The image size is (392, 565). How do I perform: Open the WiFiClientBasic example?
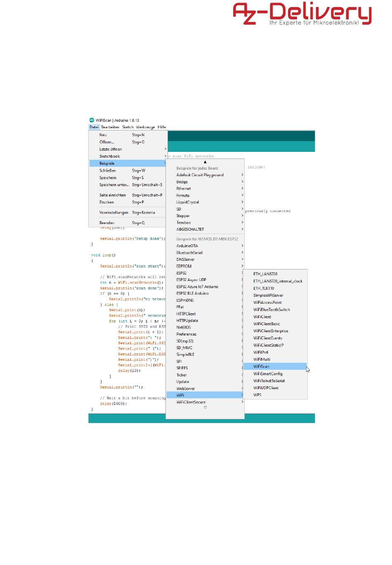pyautogui.click(x=275, y=324)
